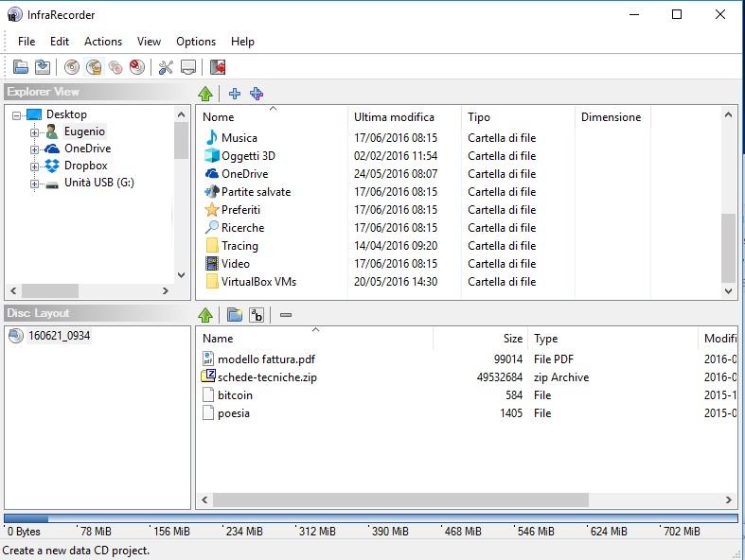Click the red Erase disc toolbar icon

[137, 67]
